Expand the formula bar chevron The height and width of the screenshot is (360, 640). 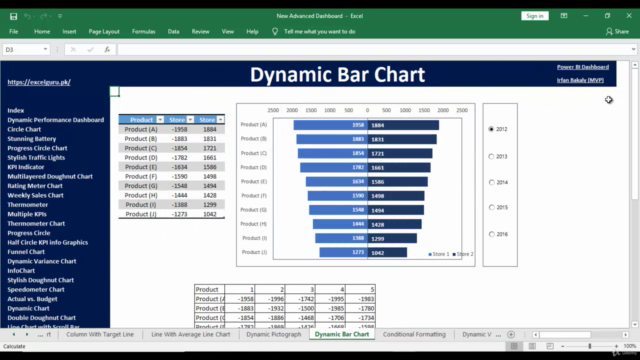click(x=633, y=49)
